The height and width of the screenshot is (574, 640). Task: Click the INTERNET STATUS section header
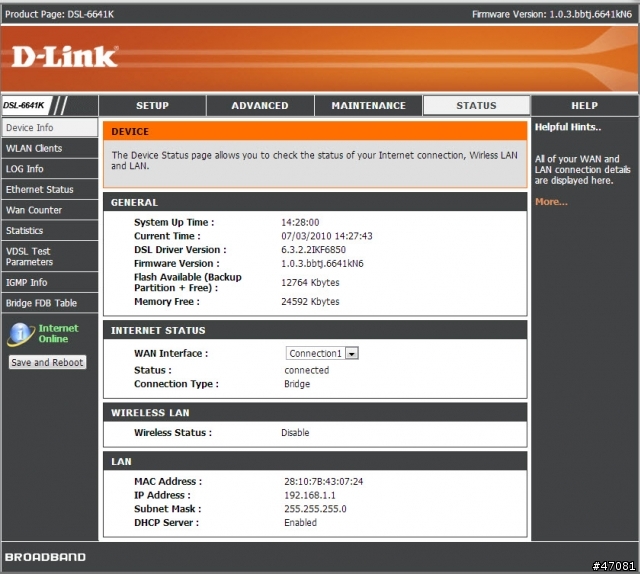click(315, 330)
